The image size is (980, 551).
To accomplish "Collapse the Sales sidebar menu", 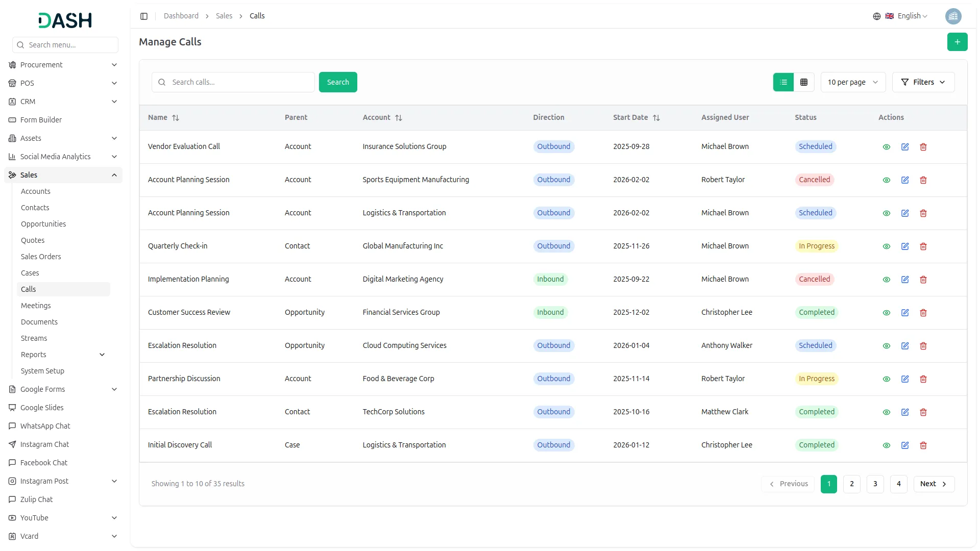I will click(63, 175).
